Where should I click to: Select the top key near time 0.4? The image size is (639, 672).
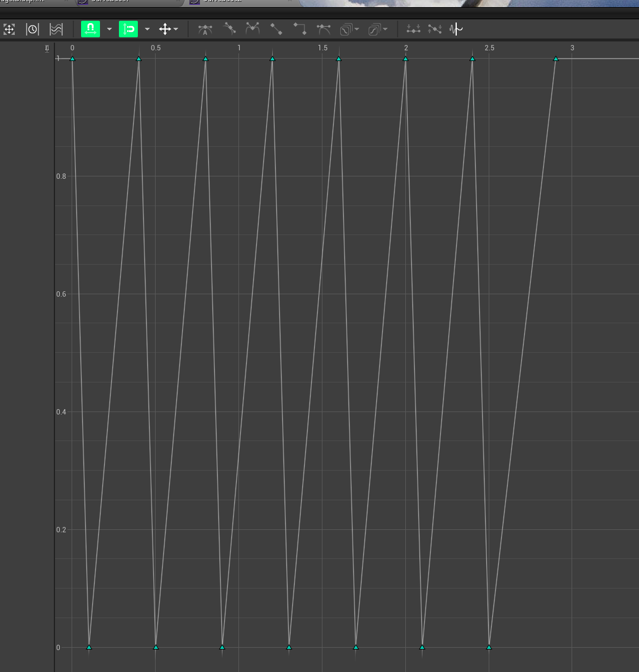click(x=139, y=58)
